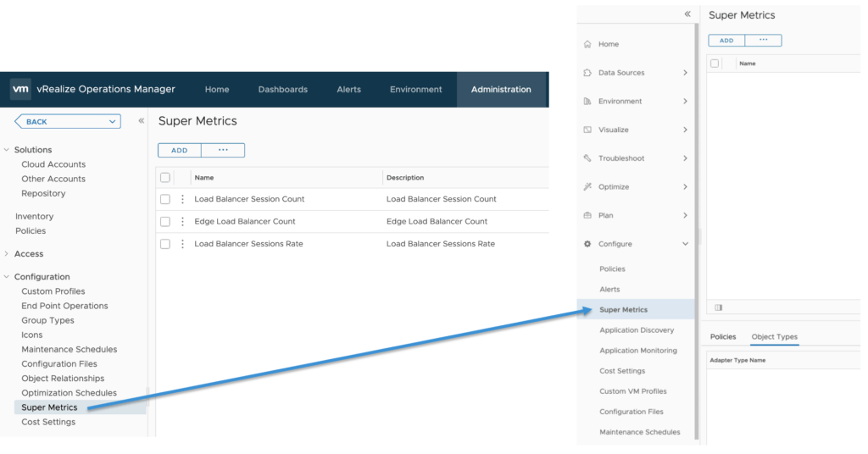Image resolution: width=868 pixels, height=454 pixels.
Task: Collapse the Configure section chevron
Action: 685,244
